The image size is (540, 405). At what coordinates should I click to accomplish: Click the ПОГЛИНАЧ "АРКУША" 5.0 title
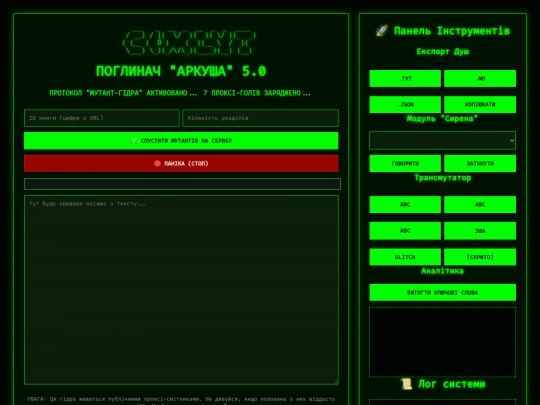[181, 71]
